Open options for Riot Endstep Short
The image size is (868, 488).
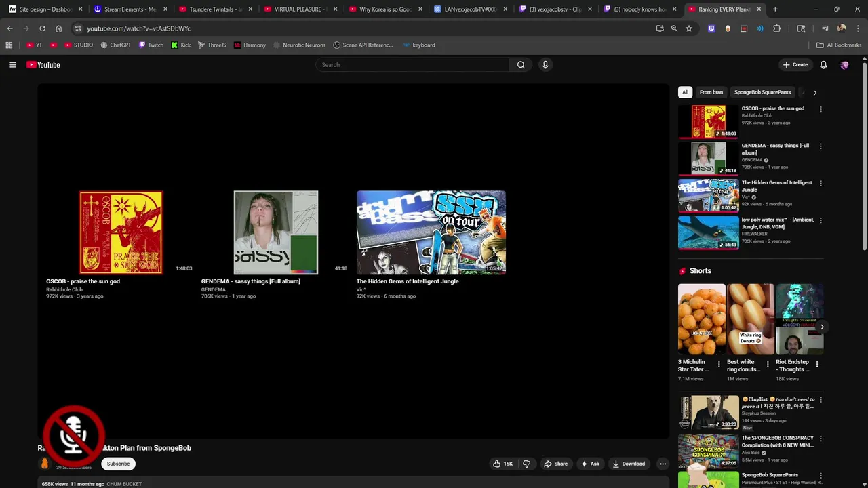pyautogui.click(x=816, y=364)
